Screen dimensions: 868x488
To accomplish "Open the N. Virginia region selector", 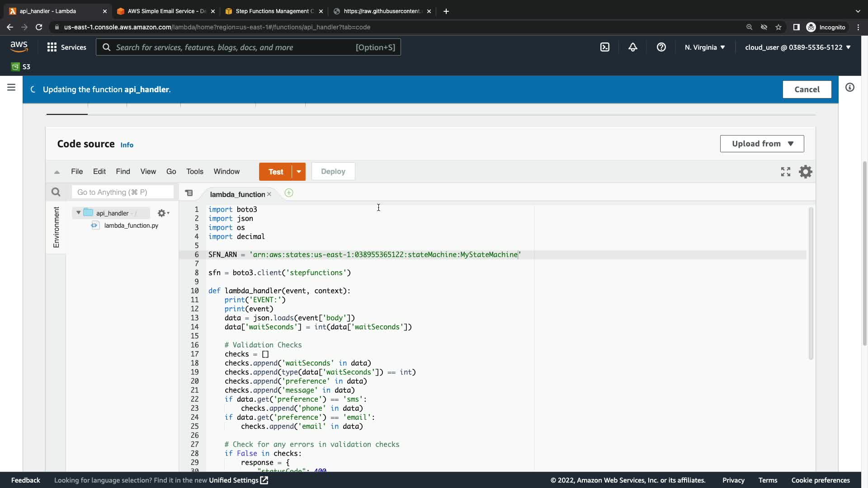I will (704, 47).
